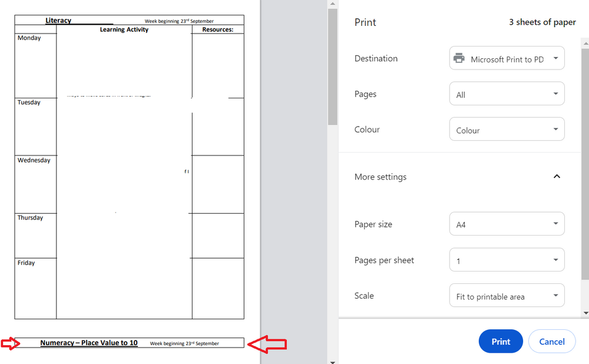Image resolution: width=589 pixels, height=364 pixels.
Task: Click the Thursday cell in the preview table
Action: tap(35, 236)
